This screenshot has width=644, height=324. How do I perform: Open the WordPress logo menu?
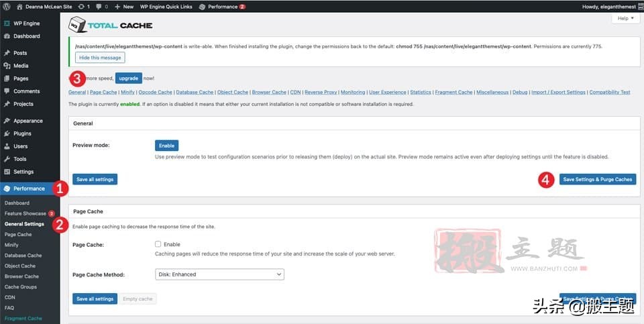7,7
